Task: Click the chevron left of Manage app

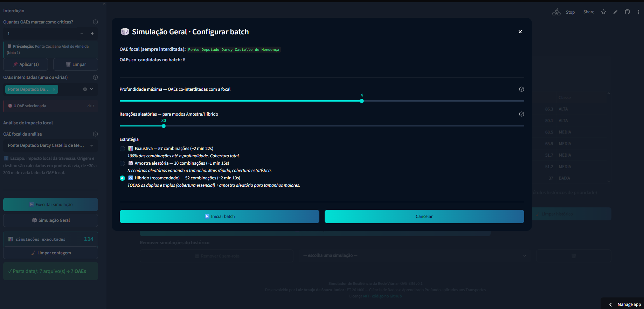Action: click(x=610, y=304)
